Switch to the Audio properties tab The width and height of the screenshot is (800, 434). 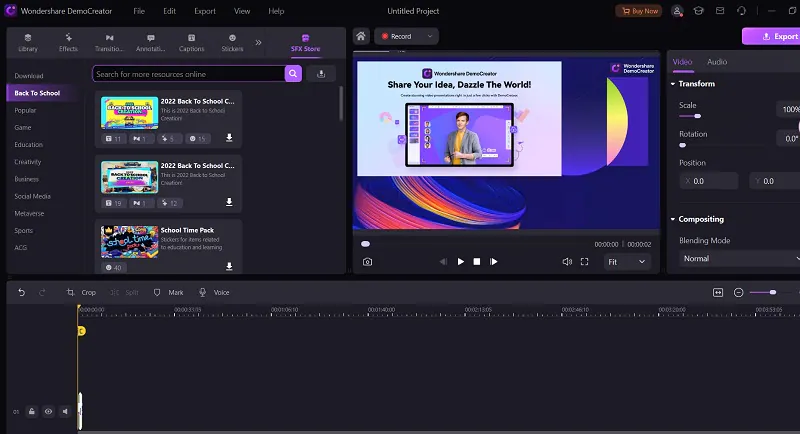717,62
